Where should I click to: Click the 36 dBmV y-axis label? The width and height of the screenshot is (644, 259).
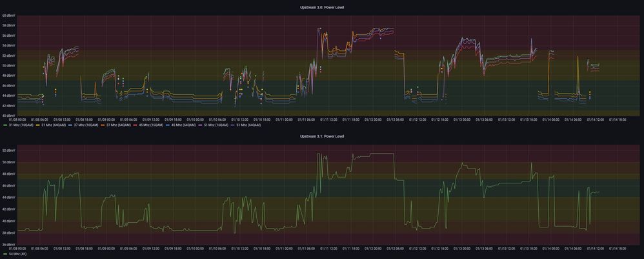tap(9, 245)
